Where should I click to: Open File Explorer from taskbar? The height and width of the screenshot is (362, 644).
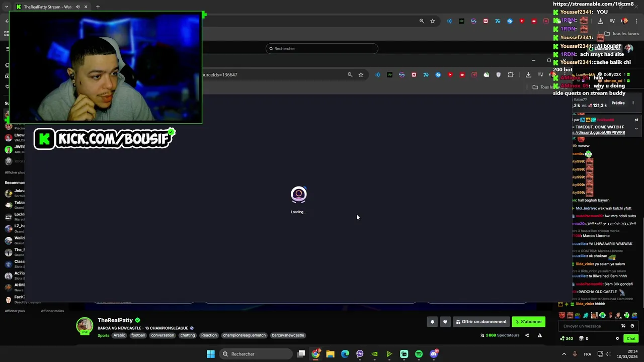pyautogui.click(x=330, y=354)
